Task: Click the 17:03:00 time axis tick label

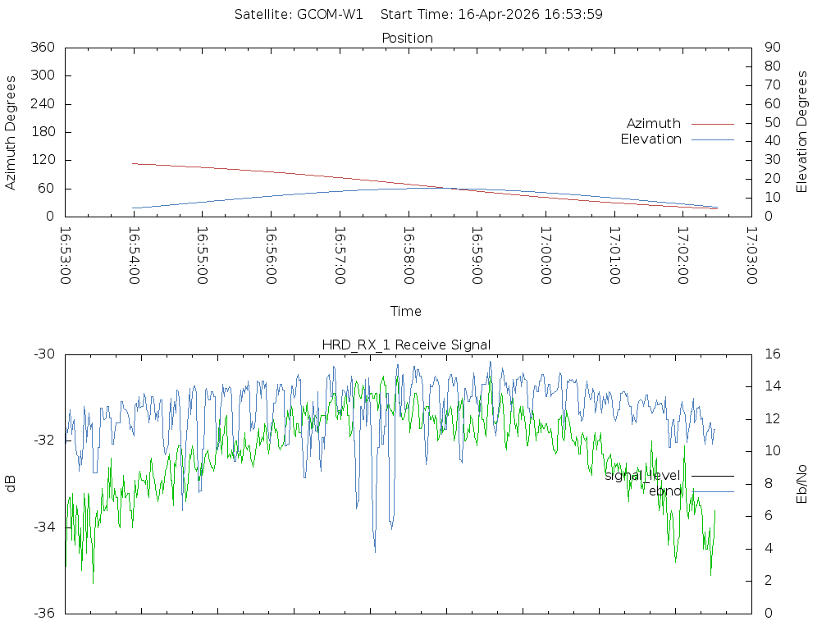Action: (751, 256)
